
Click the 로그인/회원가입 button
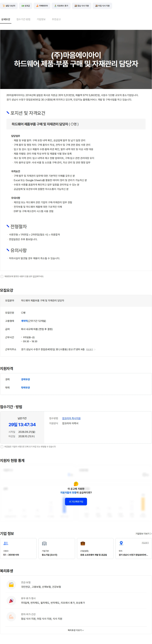[x=76, y=501]
